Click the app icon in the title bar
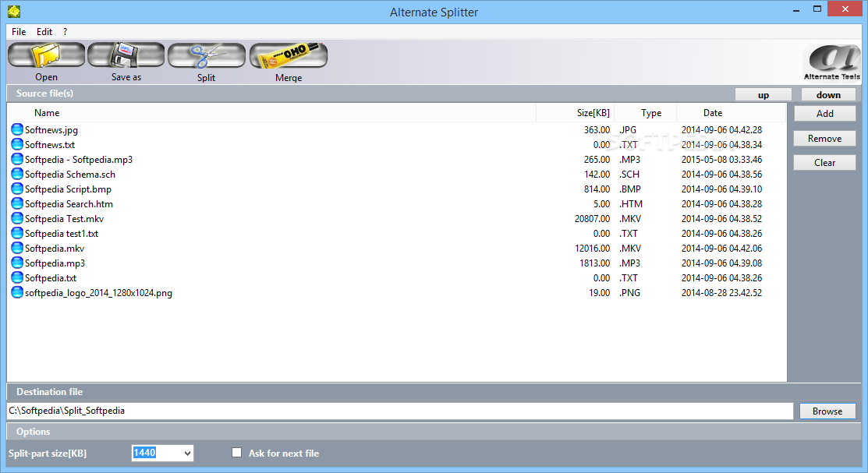Image resolution: width=868 pixels, height=473 pixels. point(14,11)
